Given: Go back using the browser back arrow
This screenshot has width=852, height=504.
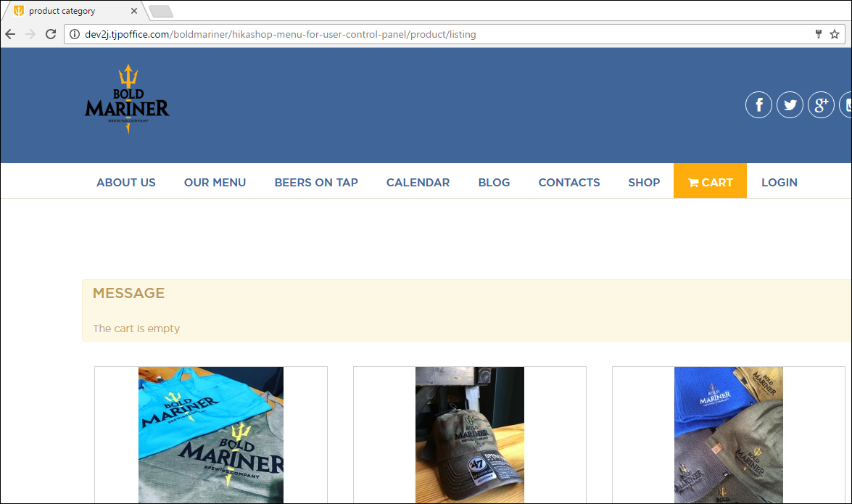Looking at the screenshot, I should point(10,34).
